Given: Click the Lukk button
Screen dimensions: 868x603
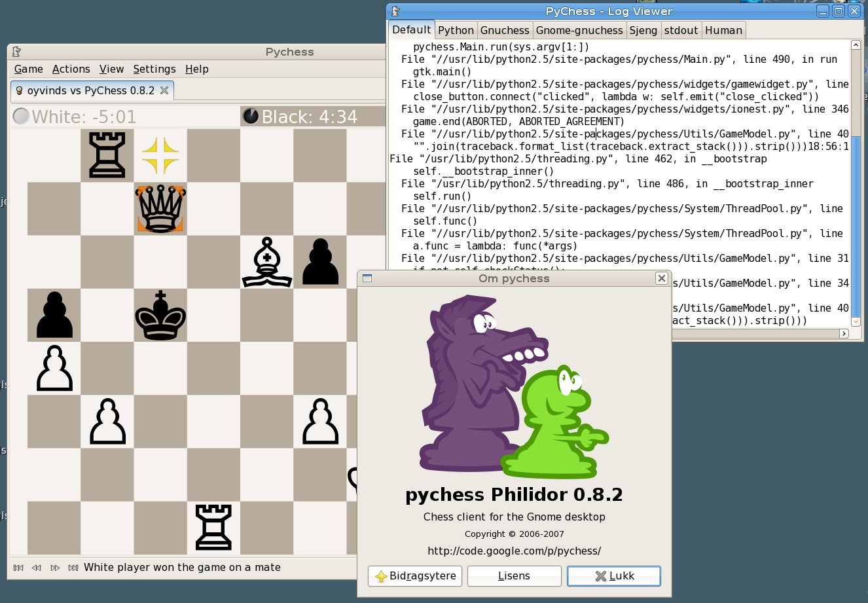Looking at the screenshot, I should pos(614,576).
